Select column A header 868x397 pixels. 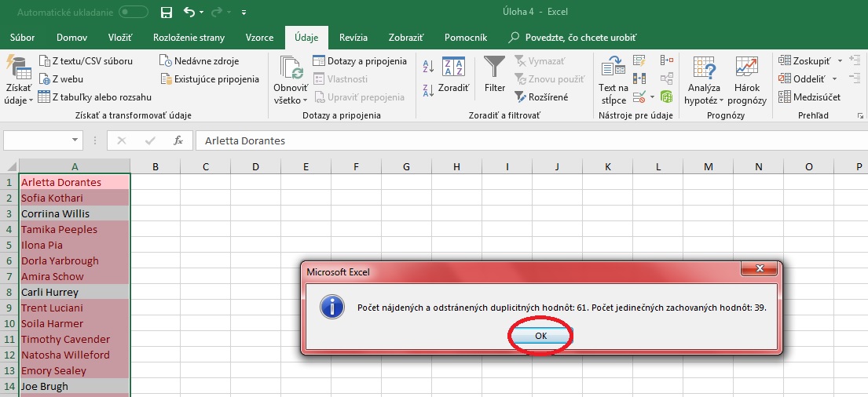point(75,166)
